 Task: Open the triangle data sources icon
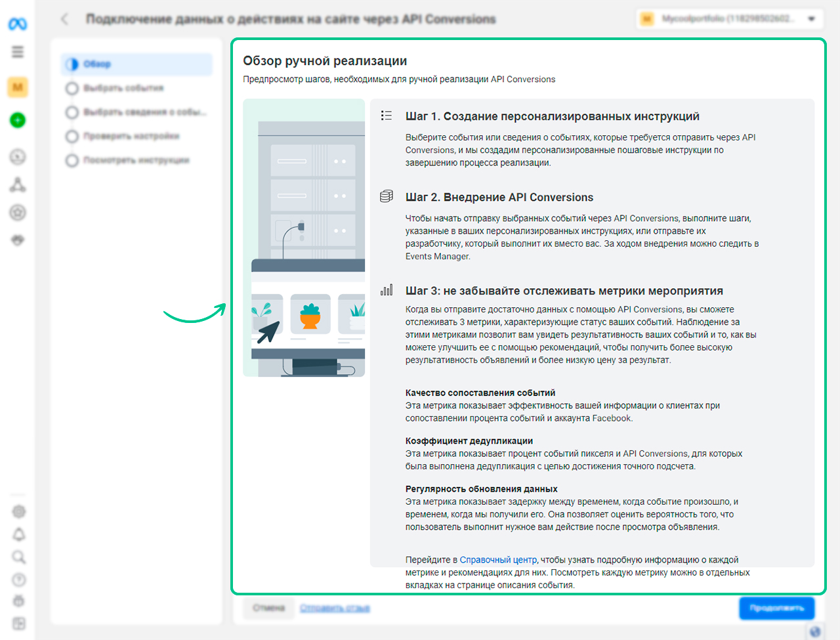point(18,185)
